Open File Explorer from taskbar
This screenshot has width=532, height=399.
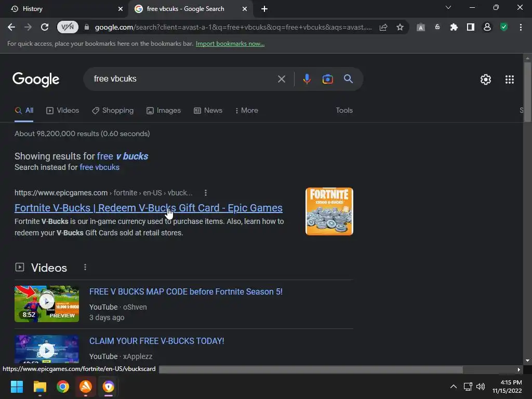click(x=39, y=387)
